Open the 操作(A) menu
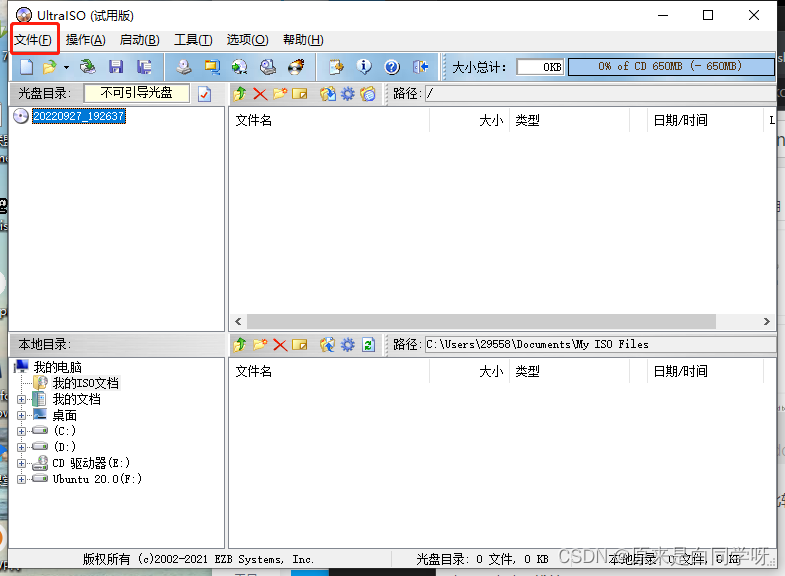 point(86,40)
